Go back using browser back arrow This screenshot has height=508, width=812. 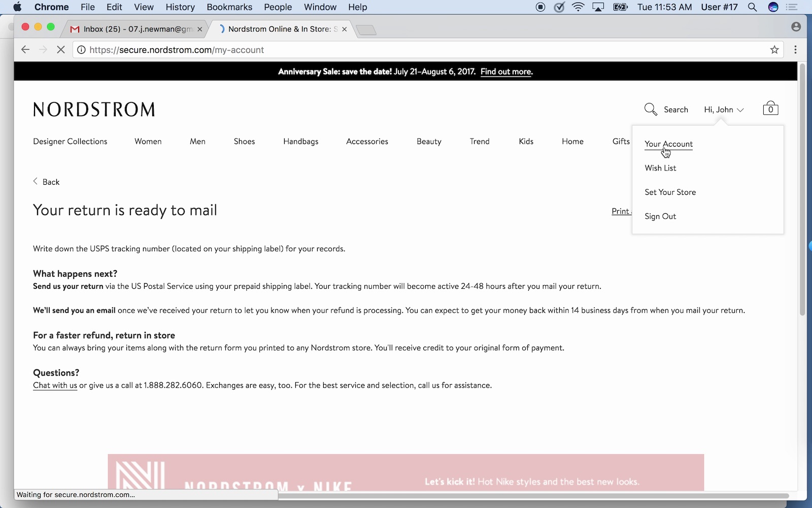point(25,50)
